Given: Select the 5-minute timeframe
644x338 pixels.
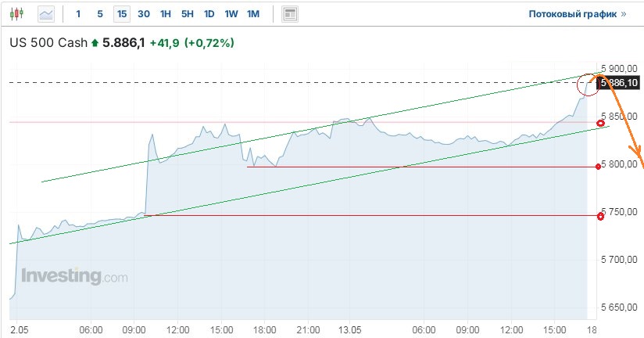Looking at the screenshot, I should coord(100,14).
